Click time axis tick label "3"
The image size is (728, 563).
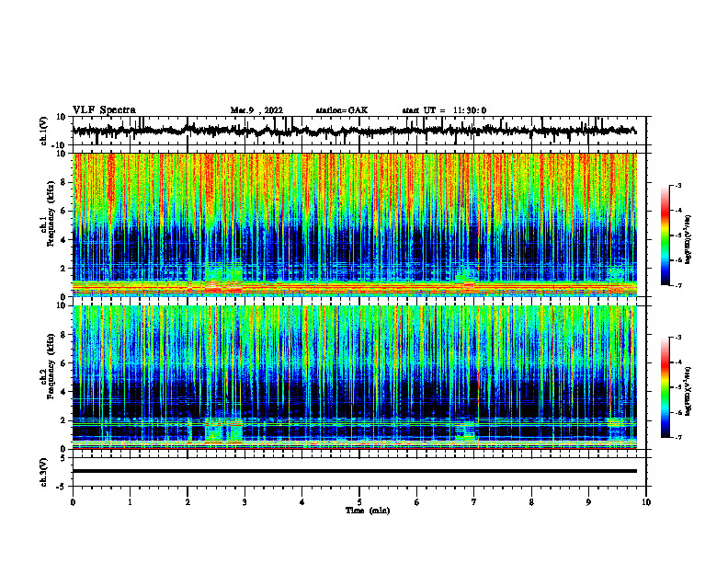pyautogui.click(x=245, y=502)
